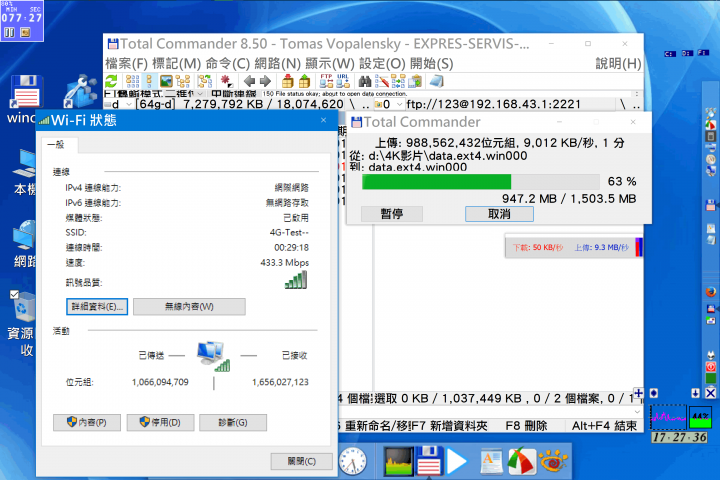
Task: Open the notepad icon in the toolbar
Action: click(437, 82)
